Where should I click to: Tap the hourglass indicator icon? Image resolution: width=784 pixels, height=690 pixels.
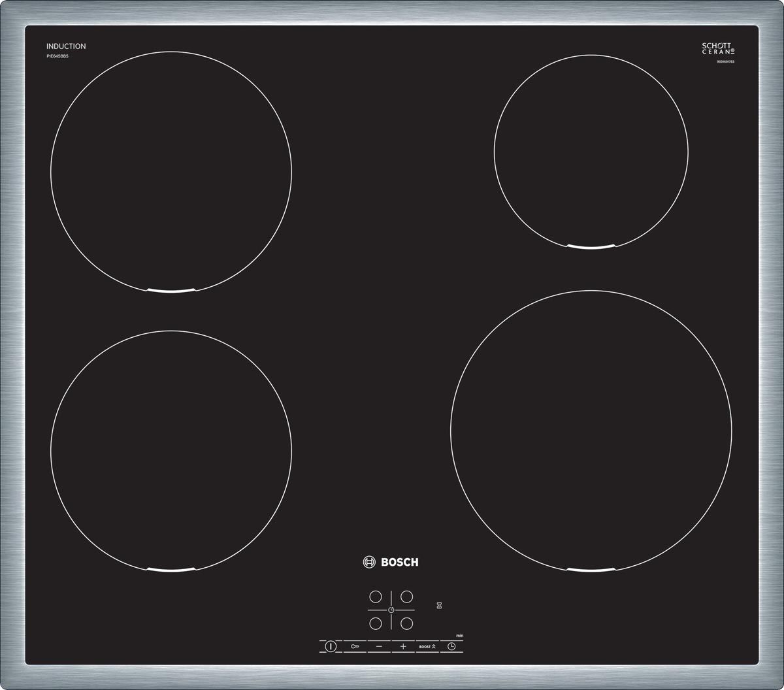pos(440,606)
